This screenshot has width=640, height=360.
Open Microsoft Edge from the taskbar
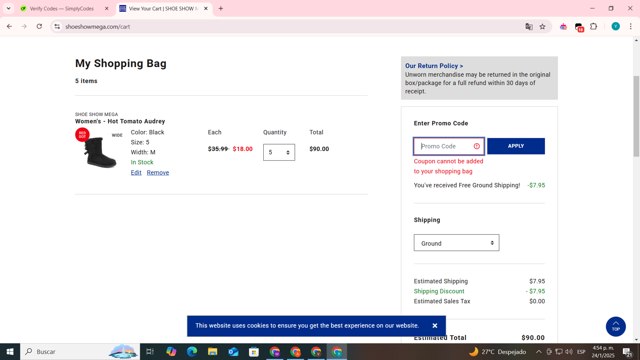tap(192, 351)
